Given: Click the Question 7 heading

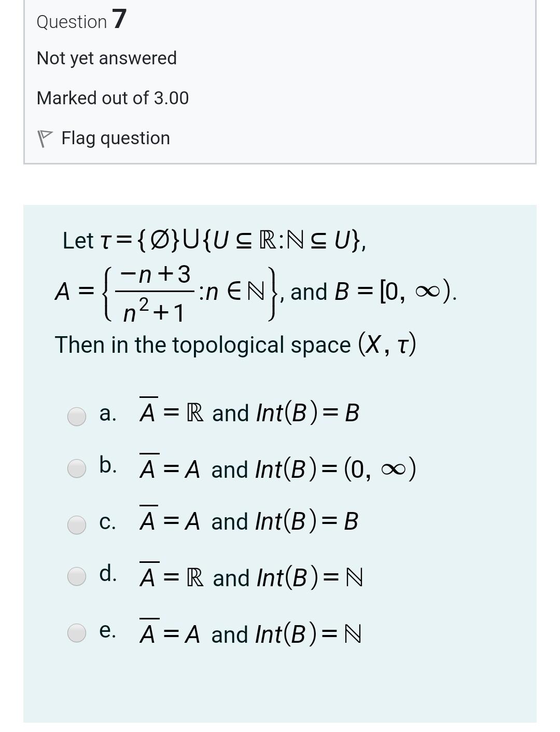Looking at the screenshot, I should click(81, 20).
